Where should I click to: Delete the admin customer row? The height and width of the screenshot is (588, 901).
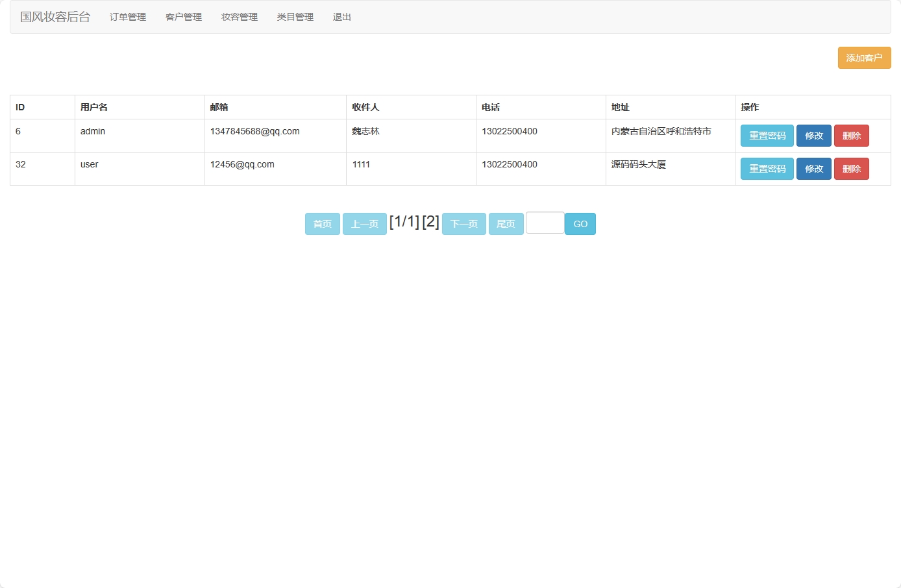click(x=851, y=136)
